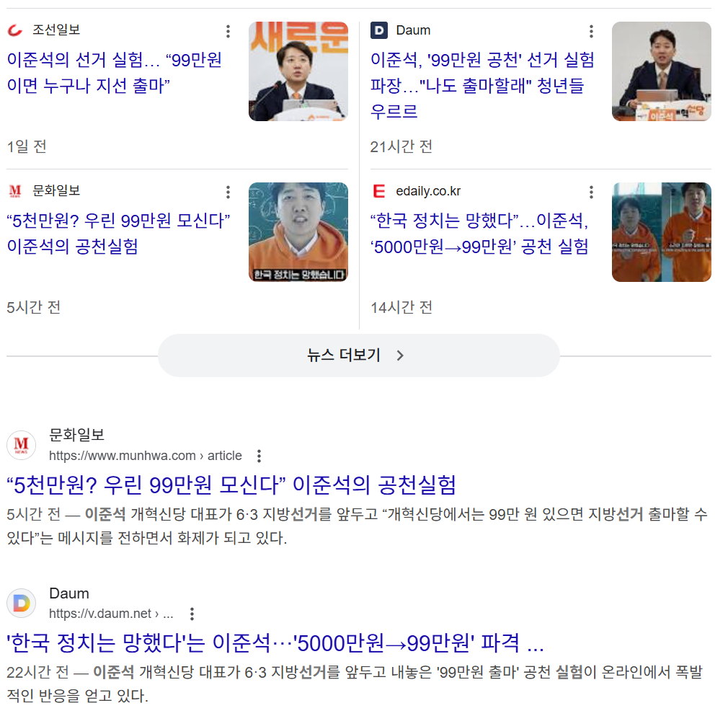Click the arrow chevron next to 뉴스 더보기
Viewport: 728px width, 716px height.
click(x=400, y=355)
